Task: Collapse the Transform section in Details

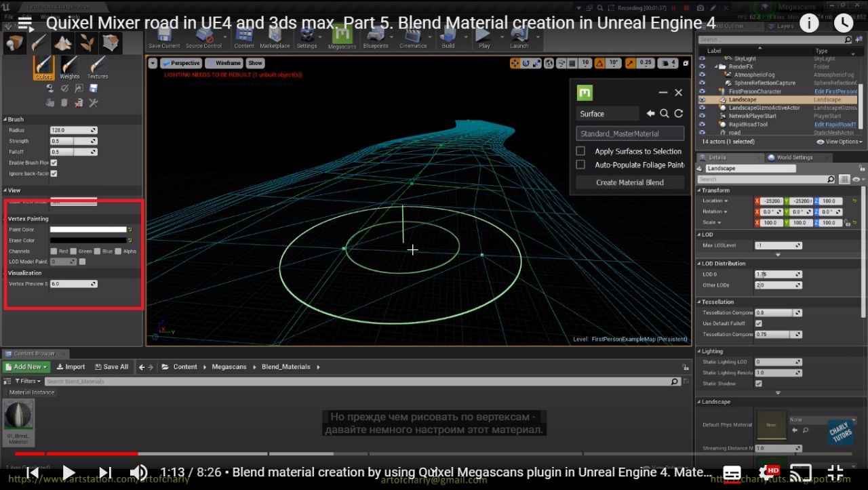Action: click(x=699, y=190)
